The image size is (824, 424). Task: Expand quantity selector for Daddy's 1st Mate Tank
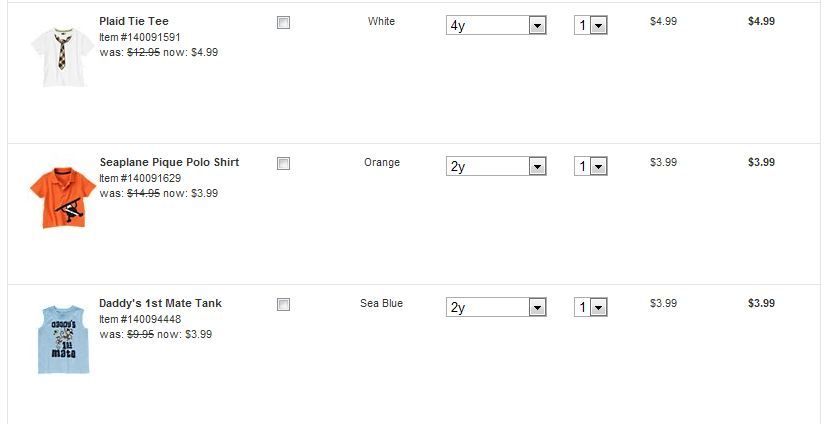pyautogui.click(x=591, y=308)
